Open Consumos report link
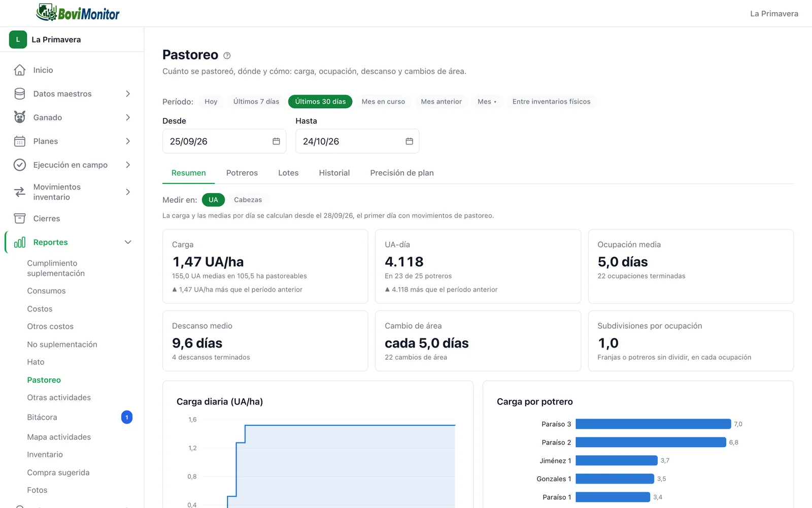The height and width of the screenshot is (508, 812). coord(46,291)
